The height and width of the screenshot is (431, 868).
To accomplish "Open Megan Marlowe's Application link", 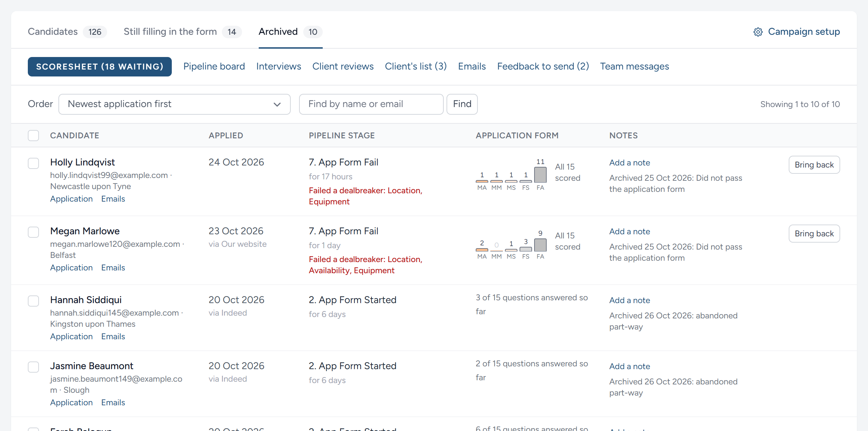I will [71, 268].
